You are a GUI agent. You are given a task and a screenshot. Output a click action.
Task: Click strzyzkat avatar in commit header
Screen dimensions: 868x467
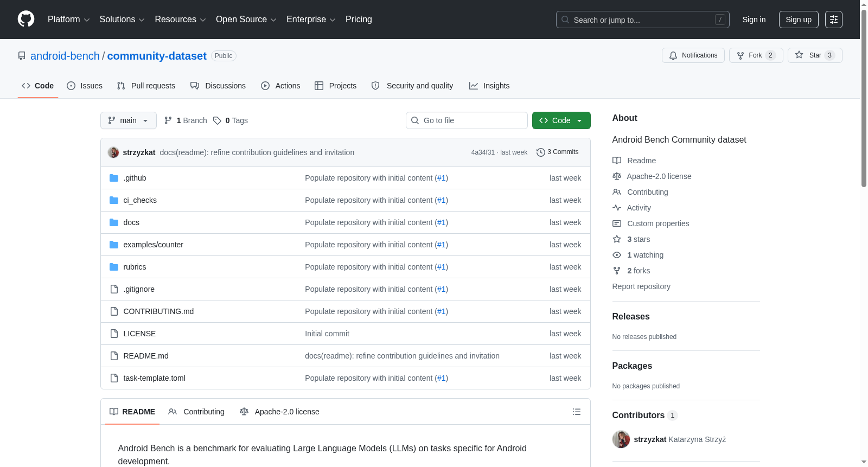[113, 152]
